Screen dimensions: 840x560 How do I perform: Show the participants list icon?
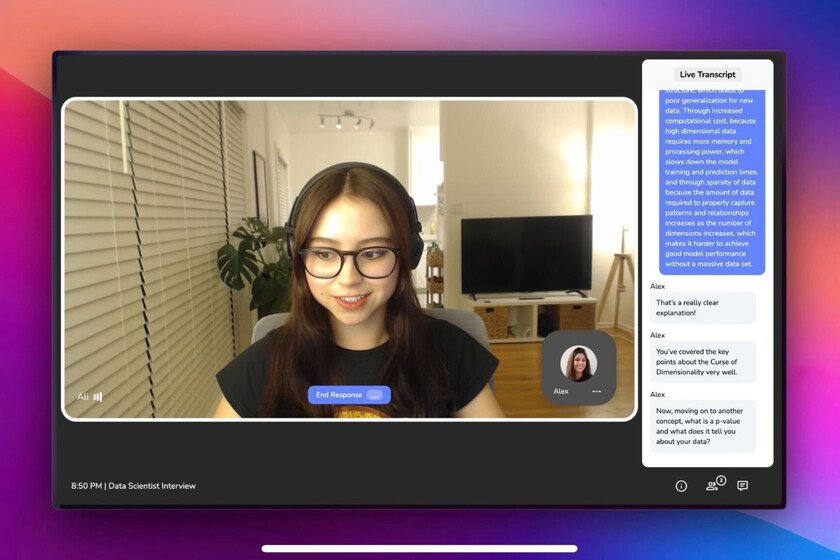pos(711,486)
